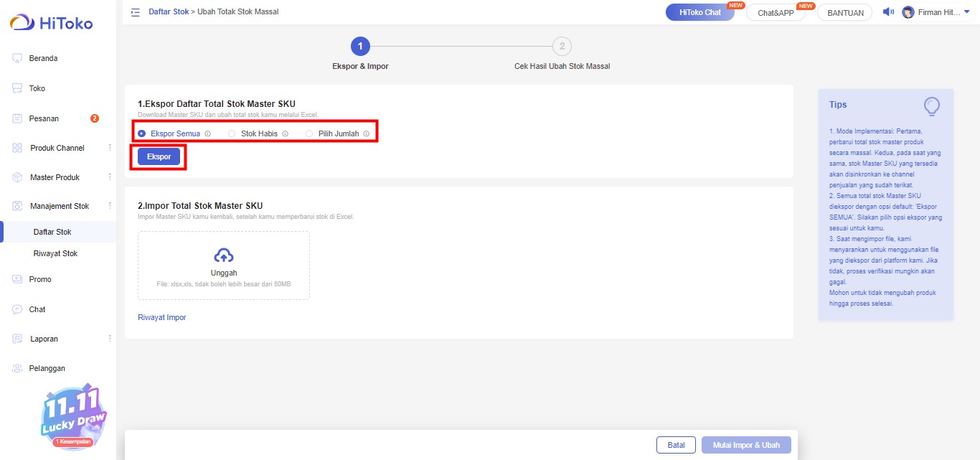Click the speaker announcement icon
Screen dimensions: 980x460
[x=887, y=12]
